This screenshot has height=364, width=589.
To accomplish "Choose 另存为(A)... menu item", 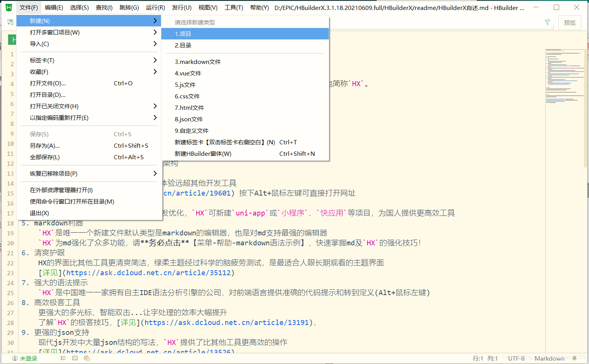I will tap(89, 145).
